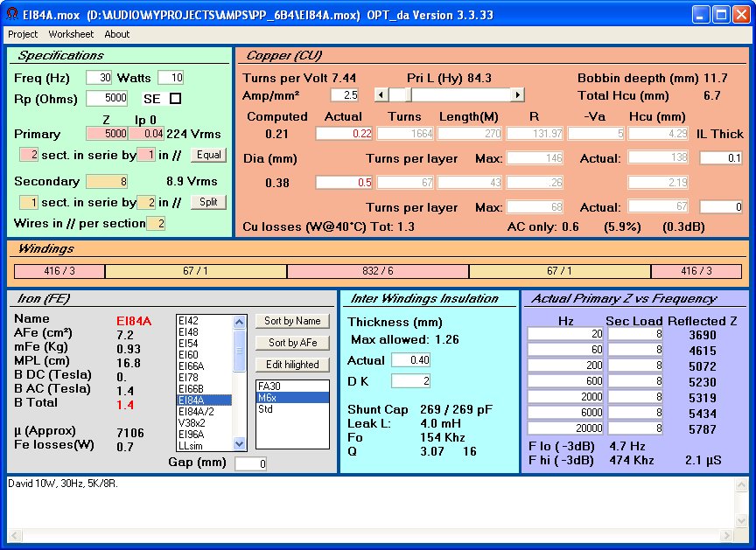Select EI66B in the core list
756x550 pixels.
[205, 388]
